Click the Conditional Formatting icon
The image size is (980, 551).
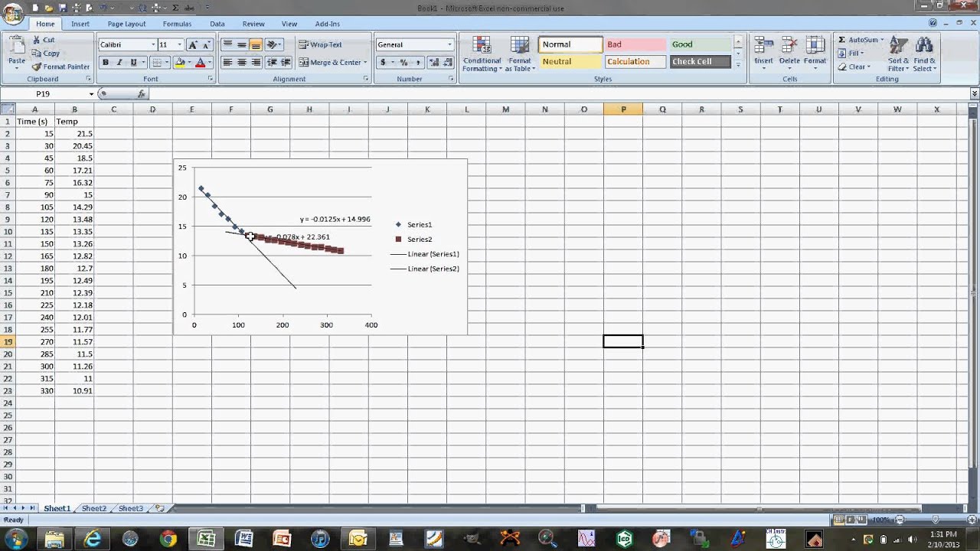tap(482, 46)
